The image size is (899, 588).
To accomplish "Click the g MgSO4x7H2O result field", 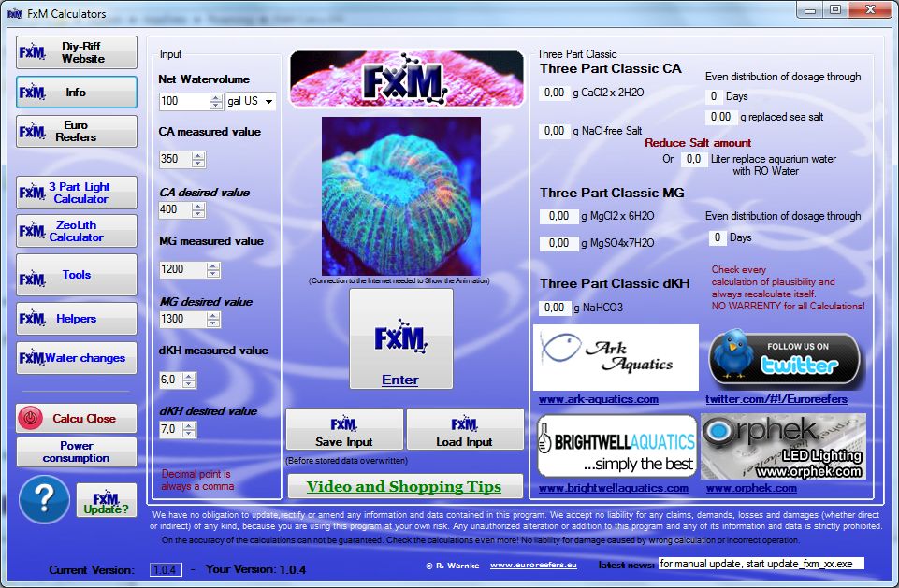I will coord(558,243).
